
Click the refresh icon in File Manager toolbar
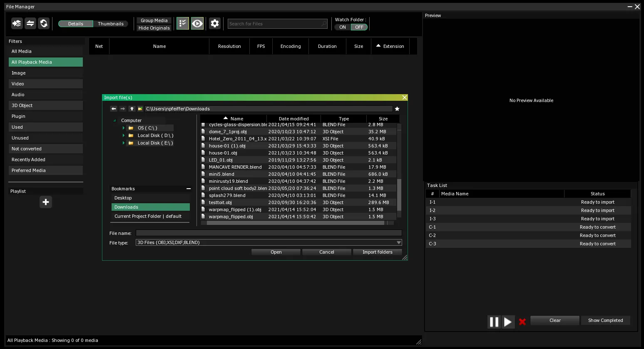click(44, 23)
